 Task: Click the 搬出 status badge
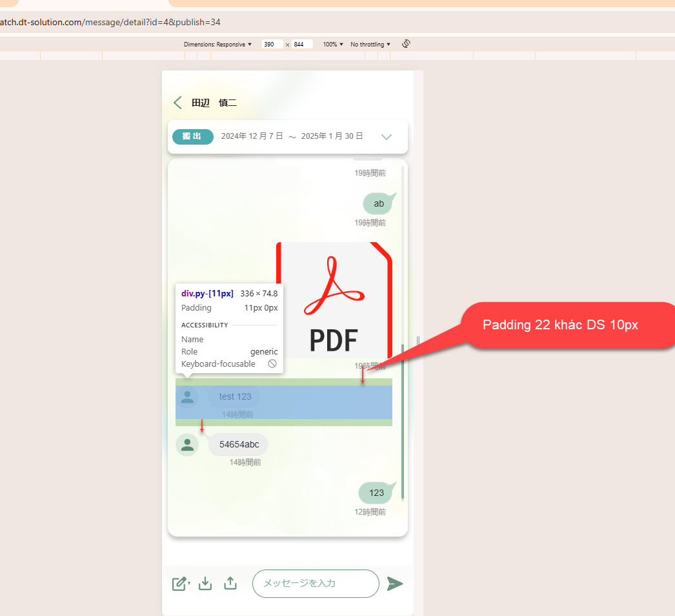pyautogui.click(x=192, y=136)
